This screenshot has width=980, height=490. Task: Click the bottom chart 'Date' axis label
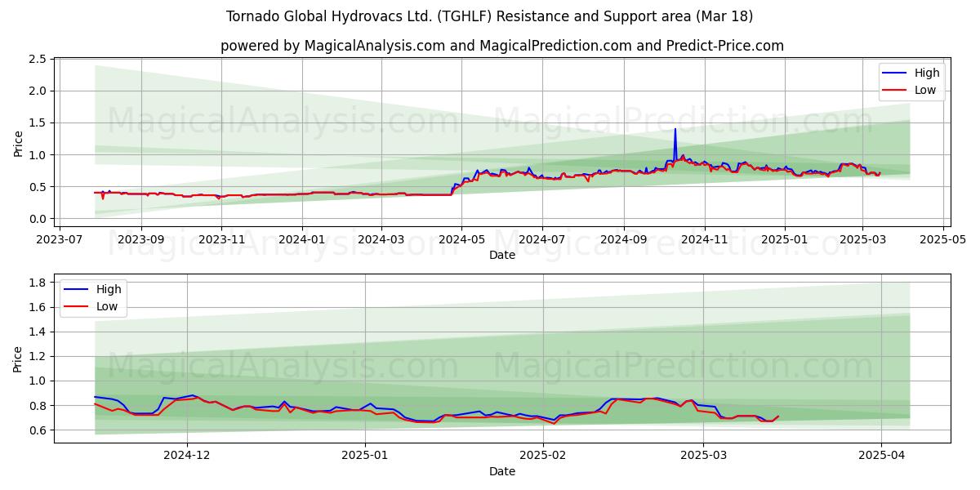pos(502,471)
